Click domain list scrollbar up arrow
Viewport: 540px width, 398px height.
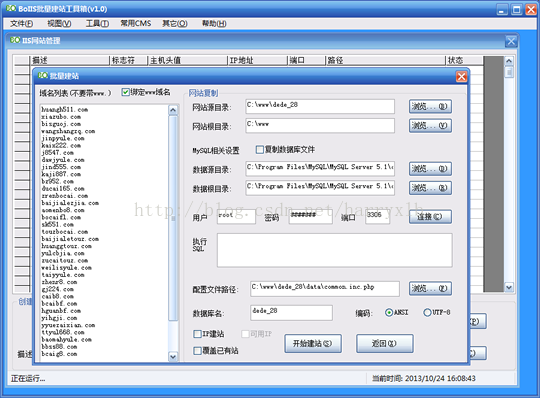click(x=173, y=110)
